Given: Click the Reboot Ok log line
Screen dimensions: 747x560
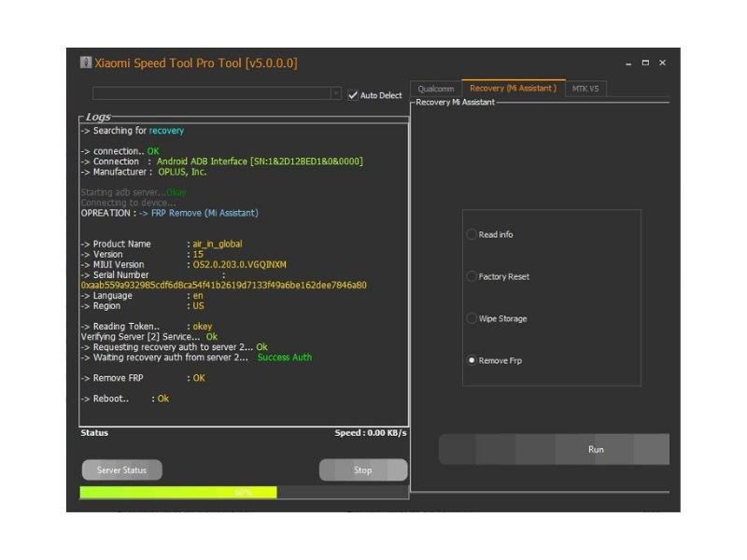Looking at the screenshot, I should pyautogui.click(x=125, y=399).
